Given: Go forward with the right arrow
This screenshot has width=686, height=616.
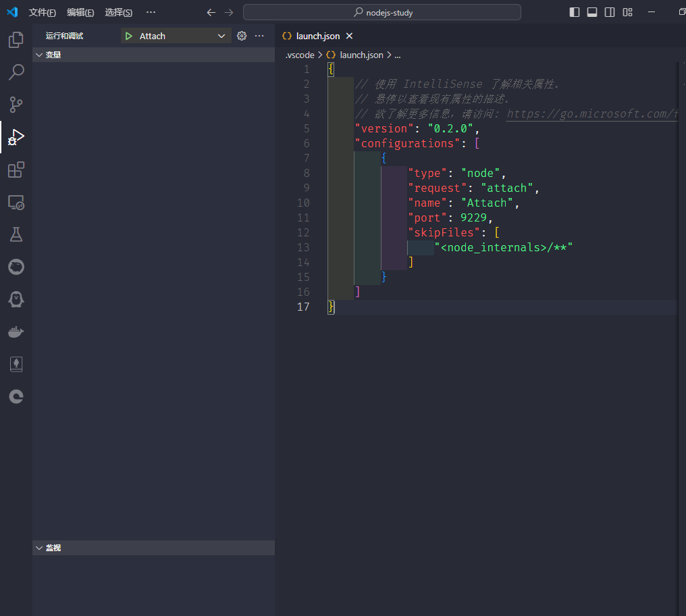Looking at the screenshot, I should coord(229,12).
